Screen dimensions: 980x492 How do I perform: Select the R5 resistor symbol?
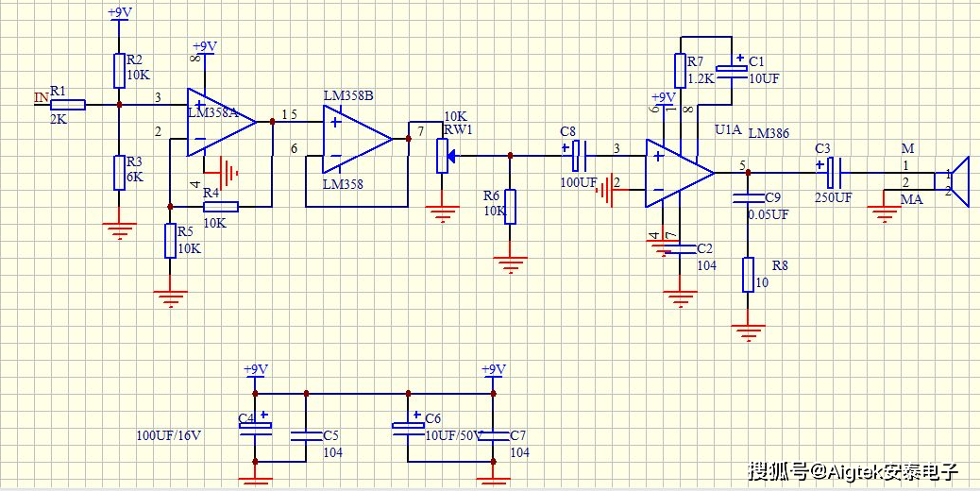pos(170,241)
